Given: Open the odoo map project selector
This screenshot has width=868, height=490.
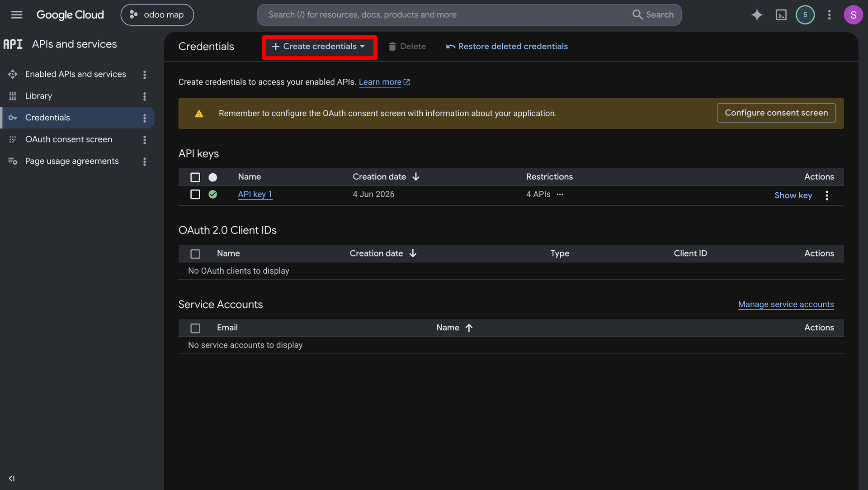Looking at the screenshot, I should click(x=157, y=15).
